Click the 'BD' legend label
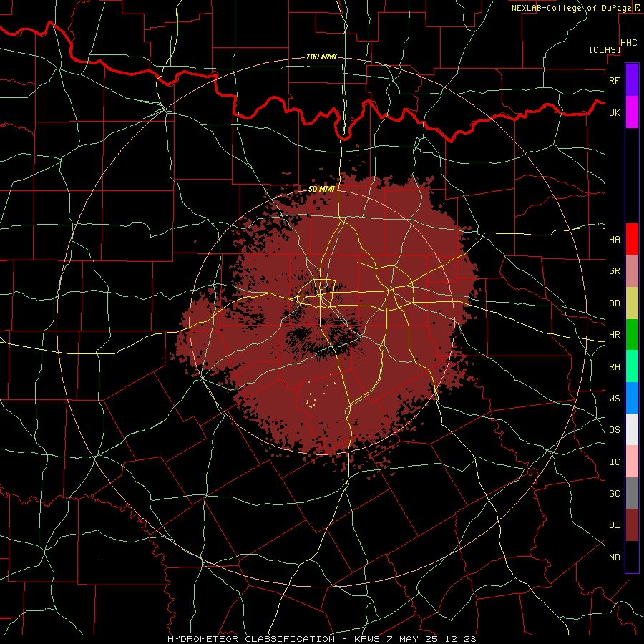Viewport: 644px width, 644px height. coord(614,303)
